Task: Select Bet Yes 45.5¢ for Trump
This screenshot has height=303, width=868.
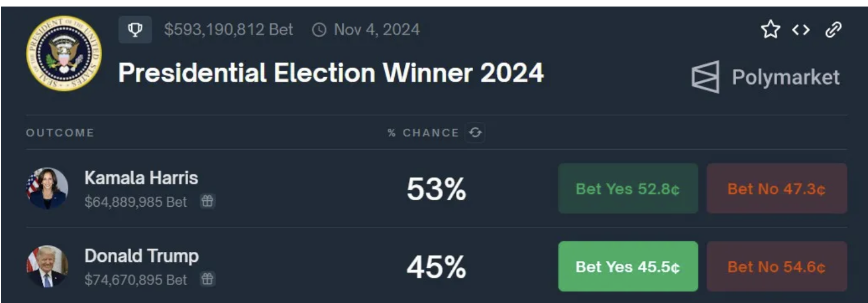Action: 628,266
